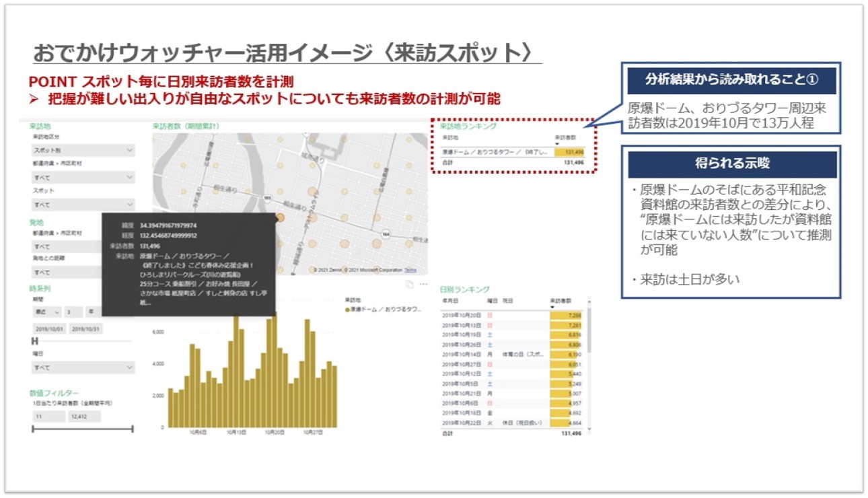Click the start date field 2019/10/01
This screenshot has height=498, width=868.
[x=50, y=328]
